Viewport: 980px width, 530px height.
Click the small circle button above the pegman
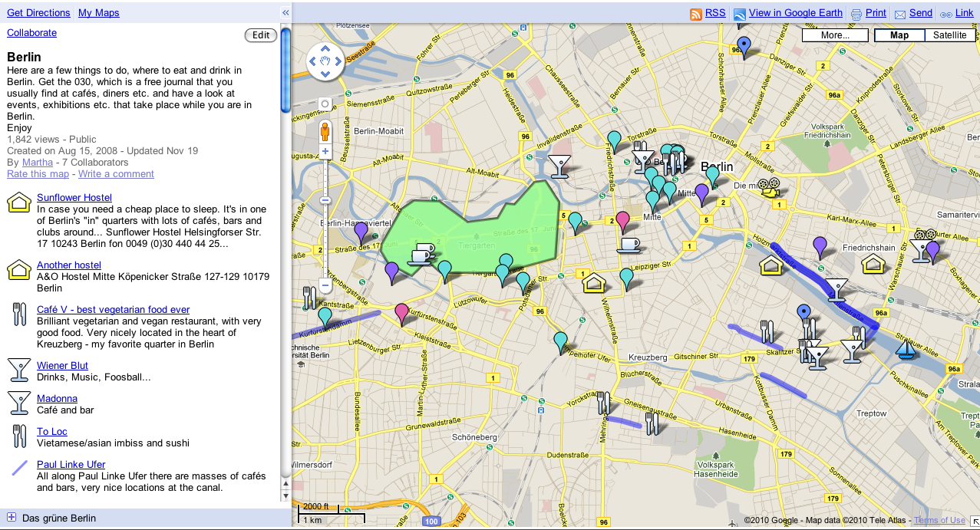pyautogui.click(x=325, y=104)
